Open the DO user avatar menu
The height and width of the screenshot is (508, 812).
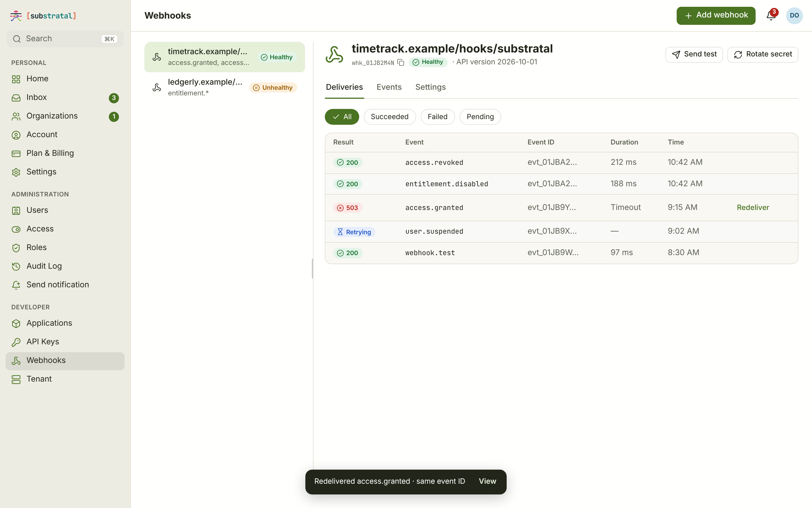pos(794,16)
